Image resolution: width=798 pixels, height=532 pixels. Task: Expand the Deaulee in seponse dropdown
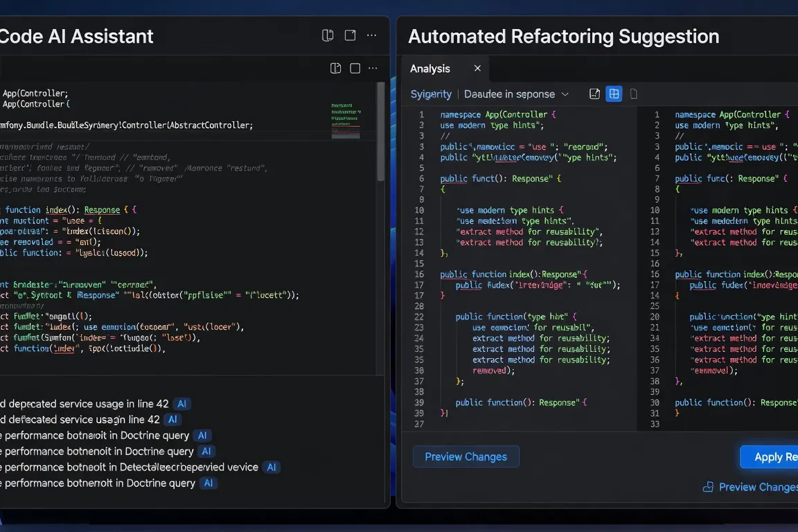coord(516,94)
